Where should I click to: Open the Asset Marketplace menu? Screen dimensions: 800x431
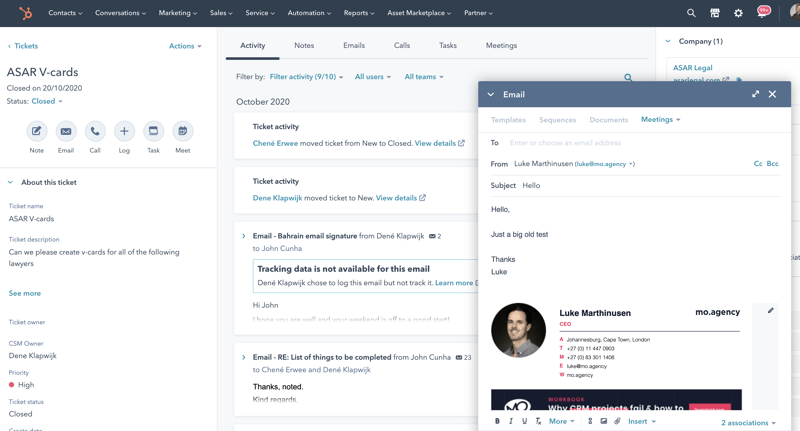pos(419,13)
